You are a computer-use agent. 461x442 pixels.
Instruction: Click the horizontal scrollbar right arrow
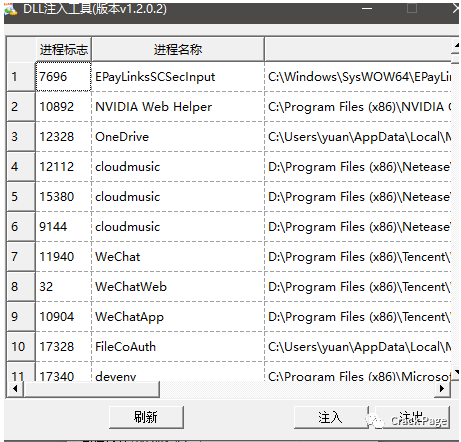point(442,389)
